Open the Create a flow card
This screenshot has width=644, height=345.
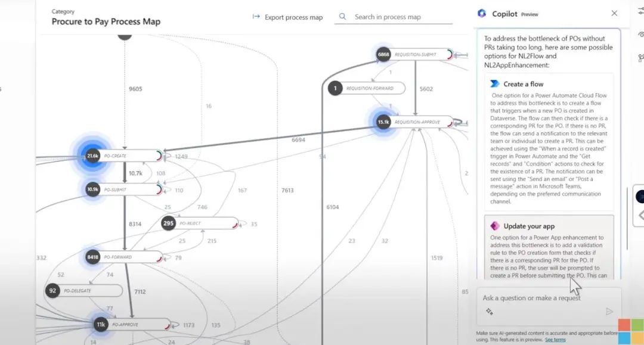tap(549, 142)
